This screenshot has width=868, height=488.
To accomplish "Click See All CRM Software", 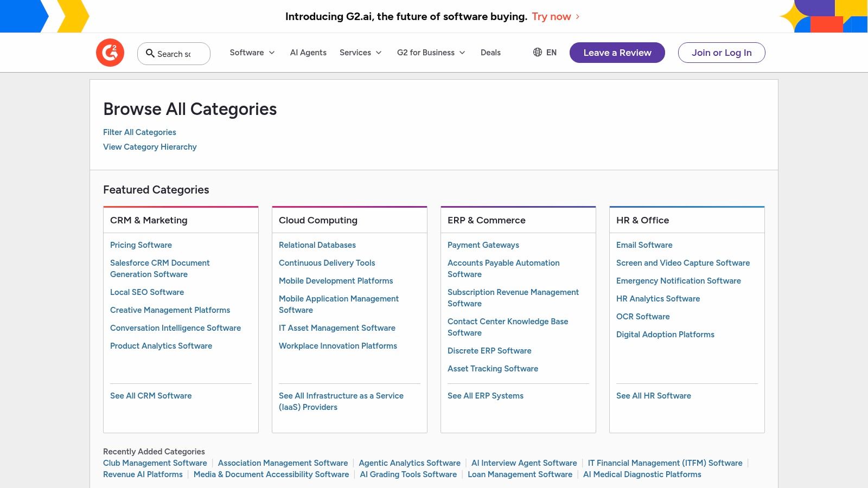I will click(151, 395).
